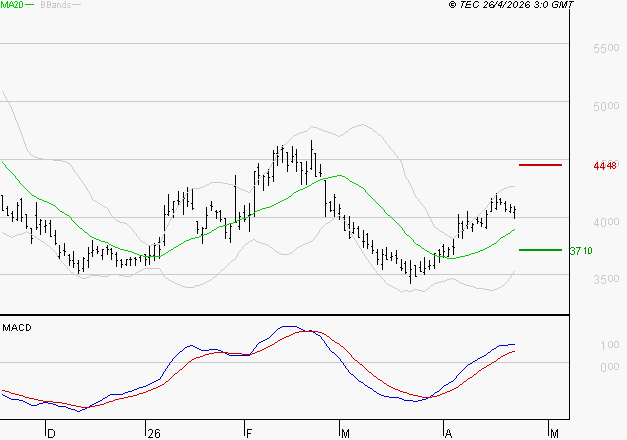
Task: Click the green 3710 support value
Action: coord(581,251)
